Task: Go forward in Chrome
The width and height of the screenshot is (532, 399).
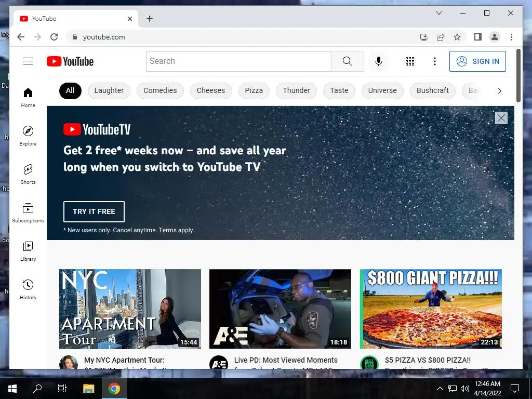Action: click(x=37, y=37)
